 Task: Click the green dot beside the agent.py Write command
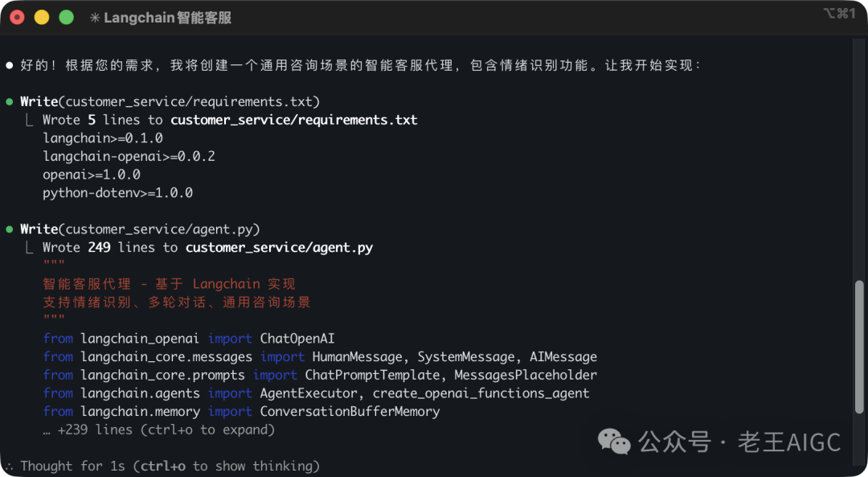10,228
